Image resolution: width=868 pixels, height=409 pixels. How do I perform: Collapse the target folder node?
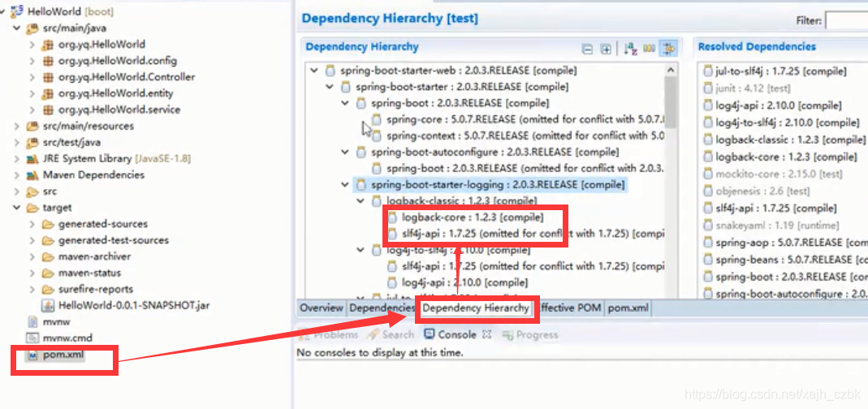point(16,208)
